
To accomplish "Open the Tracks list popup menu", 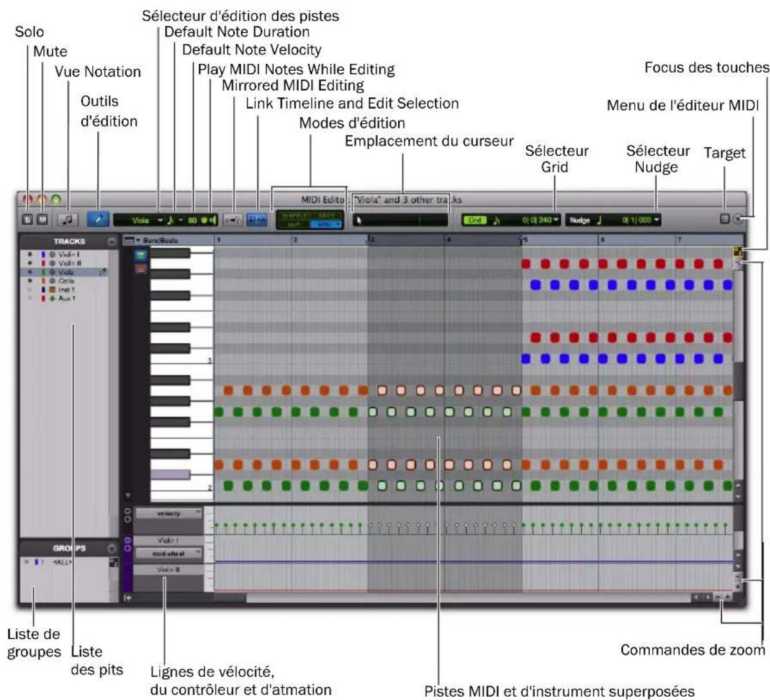I will (111, 241).
